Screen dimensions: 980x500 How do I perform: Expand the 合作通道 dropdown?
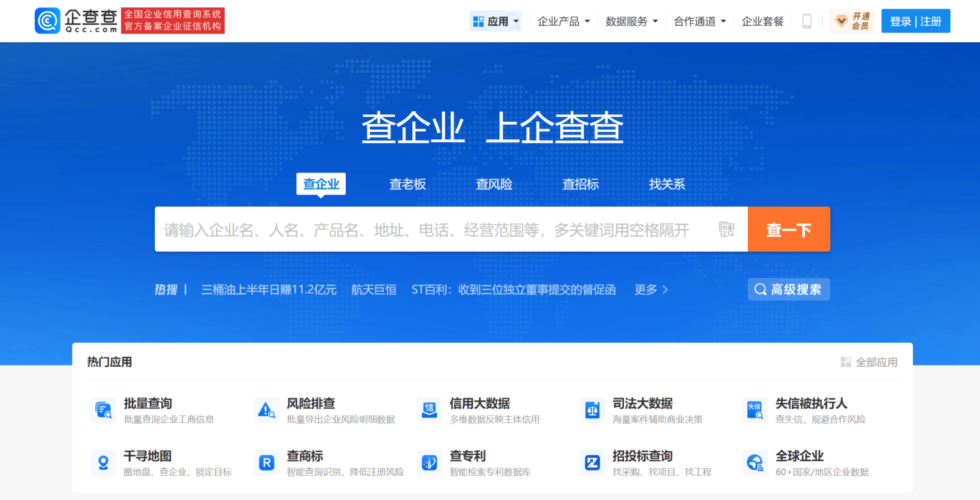(x=700, y=21)
